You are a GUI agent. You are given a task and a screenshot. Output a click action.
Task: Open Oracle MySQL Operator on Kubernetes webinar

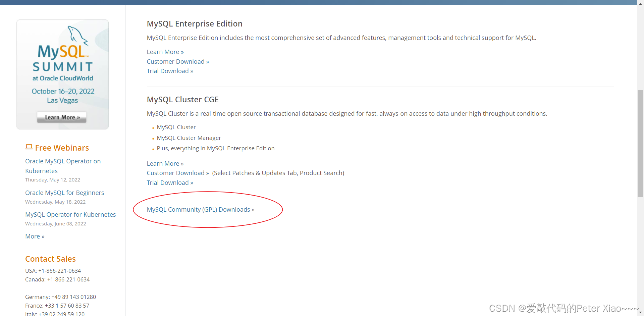click(x=63, y=166)
